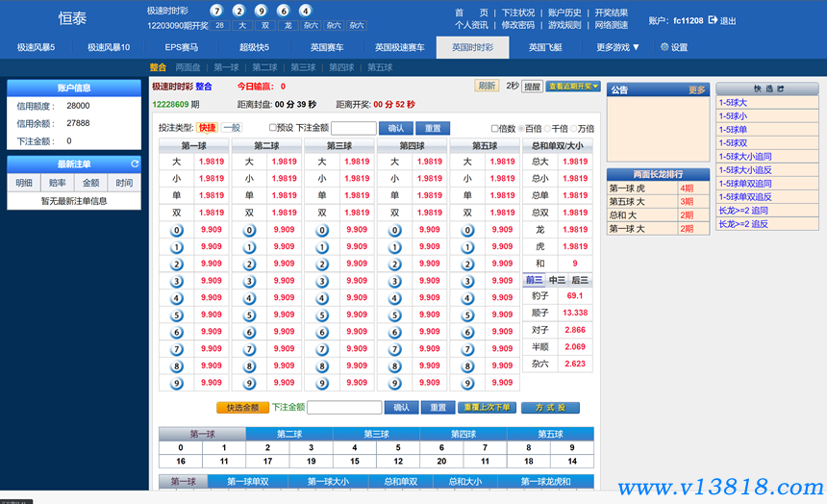This screenshot has width=827, height=504.
Task: Tick the 倍数 checkbox
Action: pos(495,128)
